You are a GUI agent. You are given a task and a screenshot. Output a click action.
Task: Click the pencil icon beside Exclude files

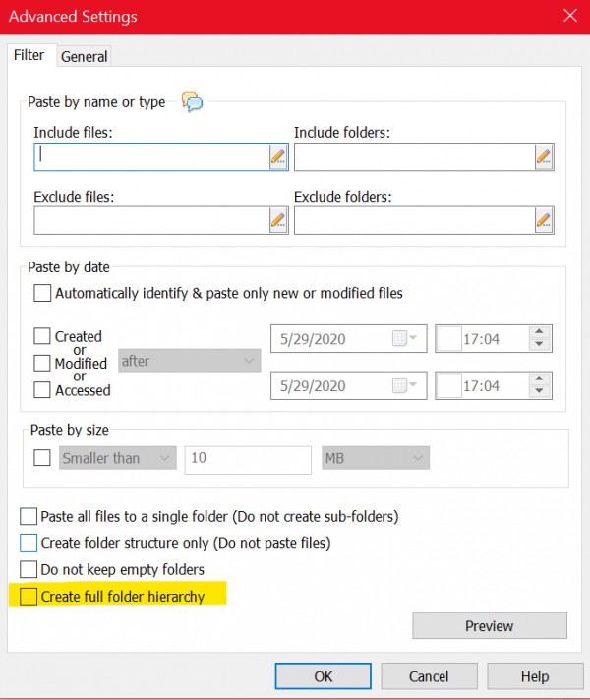coord(278,220)
